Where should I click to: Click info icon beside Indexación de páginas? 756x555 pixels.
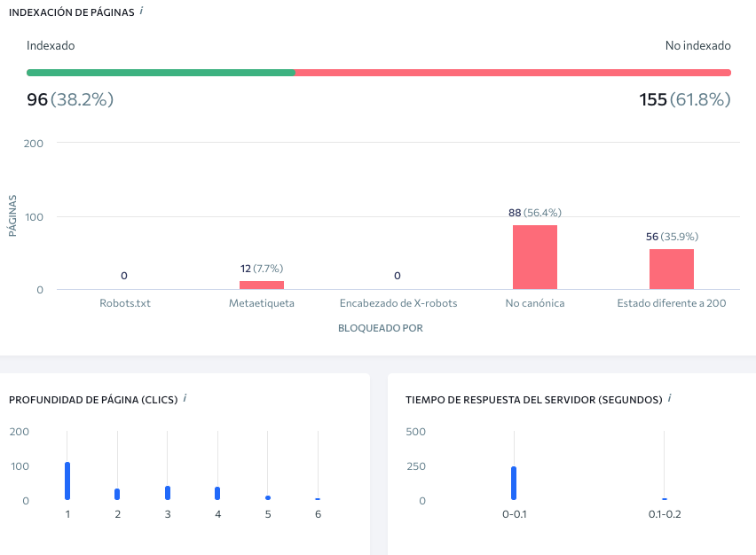[x=141, y=11]
